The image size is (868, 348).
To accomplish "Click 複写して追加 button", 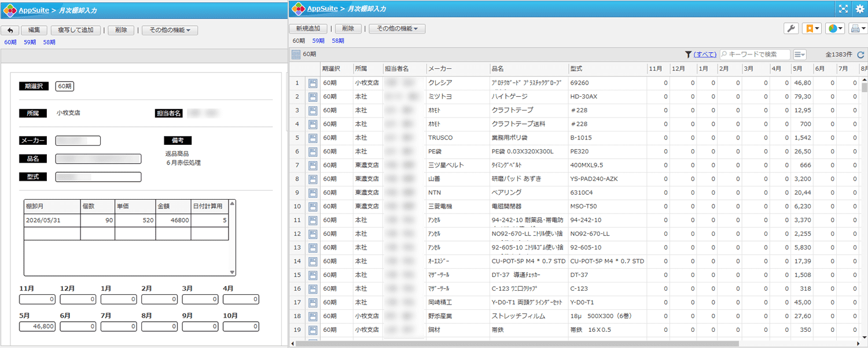I will [75, 30].
